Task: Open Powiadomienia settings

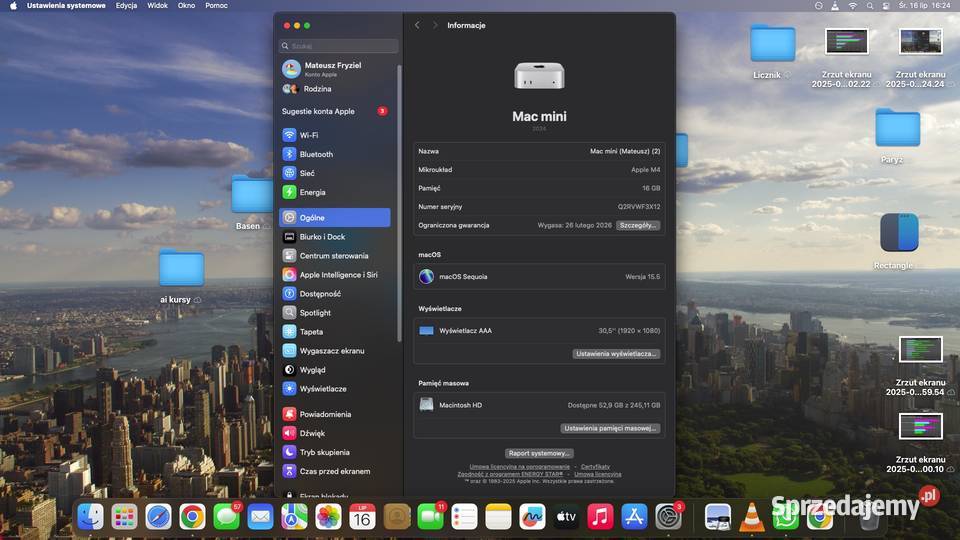Action: tap(334, 414)
